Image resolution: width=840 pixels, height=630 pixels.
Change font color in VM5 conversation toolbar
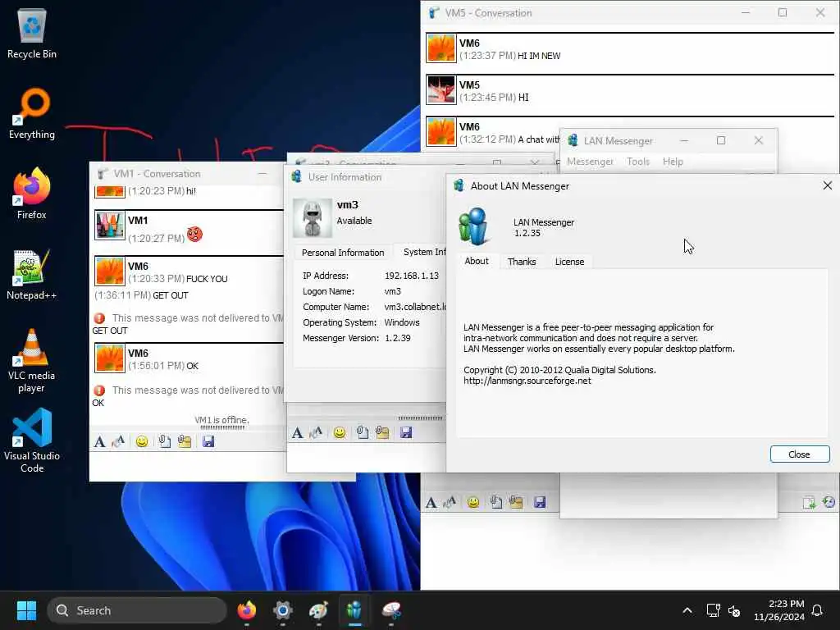[450, 503]
